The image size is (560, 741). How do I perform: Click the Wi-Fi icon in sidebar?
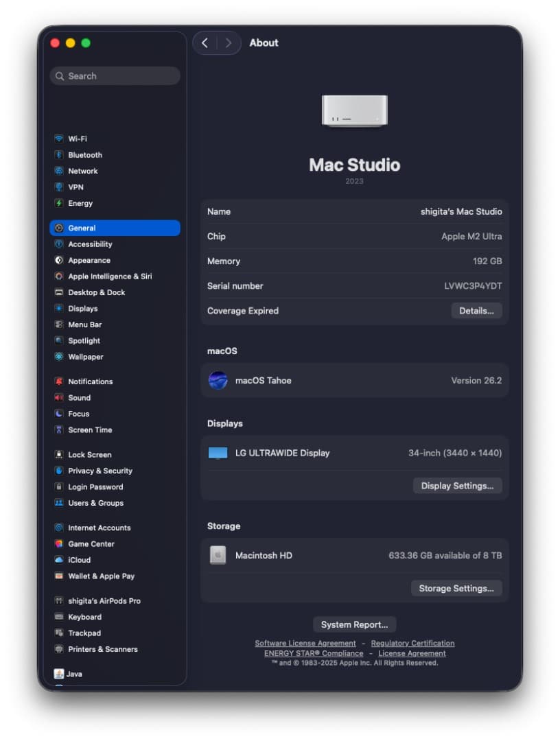[59, 139]
